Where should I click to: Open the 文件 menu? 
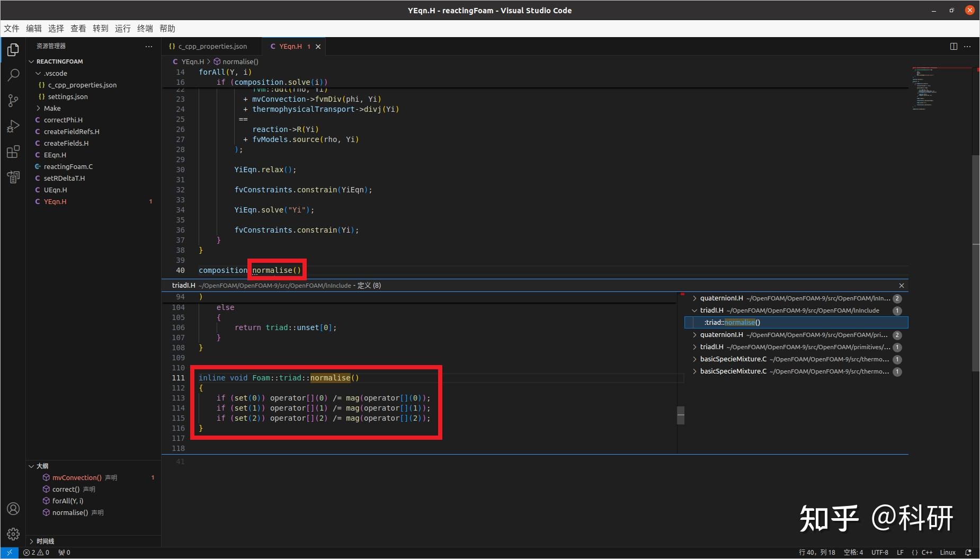tap(11, 28)
